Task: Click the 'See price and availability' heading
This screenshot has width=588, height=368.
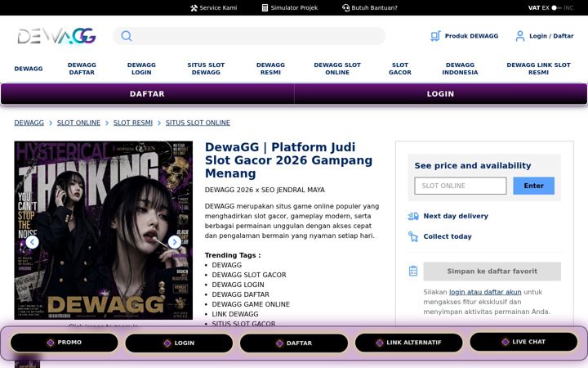Action: pyautogui.click(x=473, y=165)
